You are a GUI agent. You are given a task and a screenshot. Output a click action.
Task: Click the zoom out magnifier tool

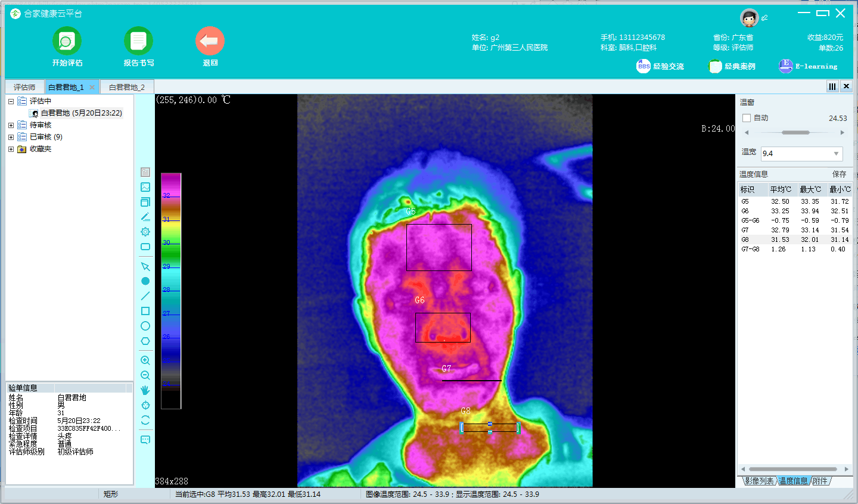click(x=145, y=375)
